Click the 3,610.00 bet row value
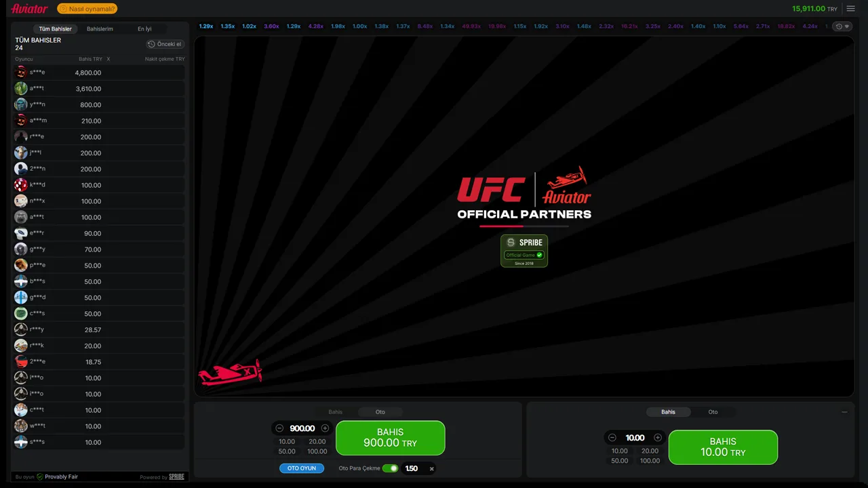The width and height of the screenshot is (868, 488). (x=88, y=89)
